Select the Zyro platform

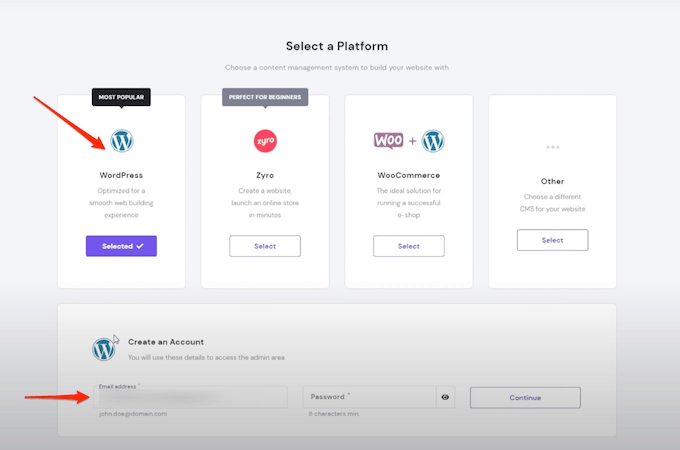[x=265, y=246]
